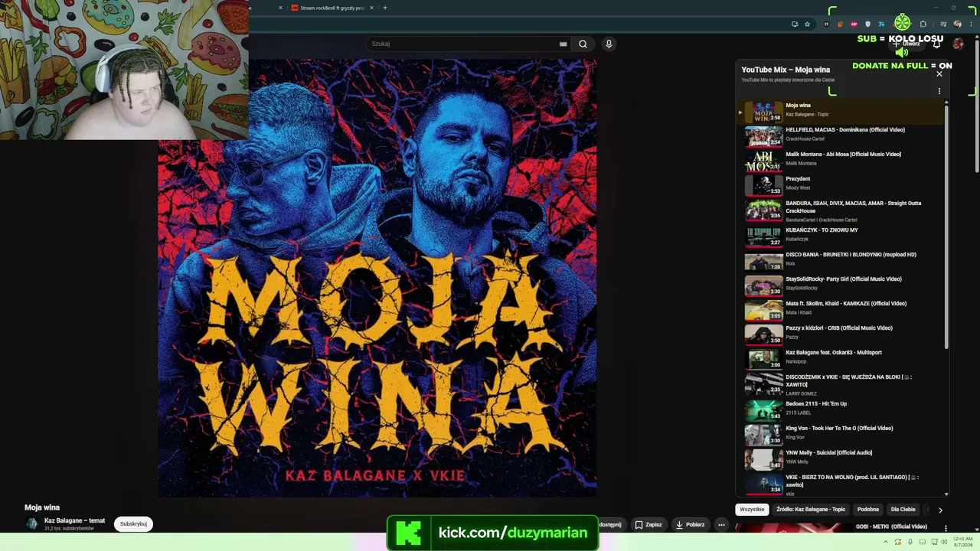
Task: Play 'Malik Montana - Abi Mosa' from playlist
Action: tap(840, 161)
